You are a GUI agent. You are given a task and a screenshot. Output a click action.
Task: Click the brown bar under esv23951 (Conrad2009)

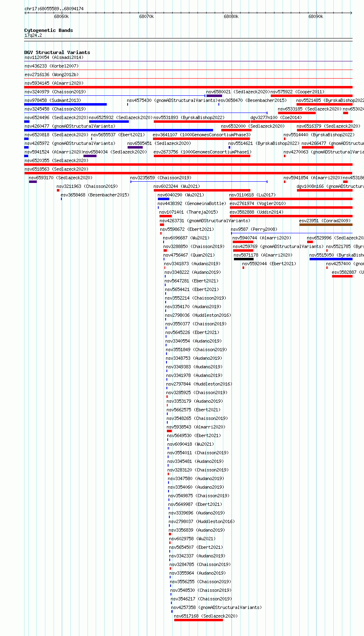tap(326, 225)
